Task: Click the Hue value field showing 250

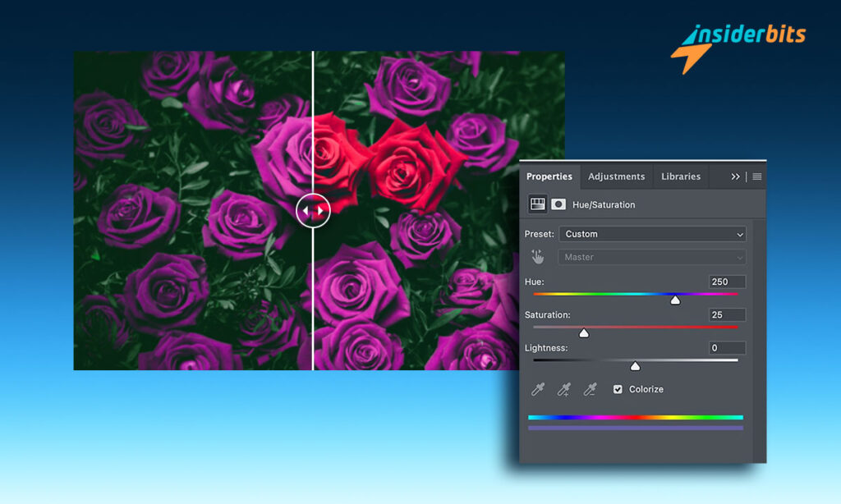Action: coord(726,282)
